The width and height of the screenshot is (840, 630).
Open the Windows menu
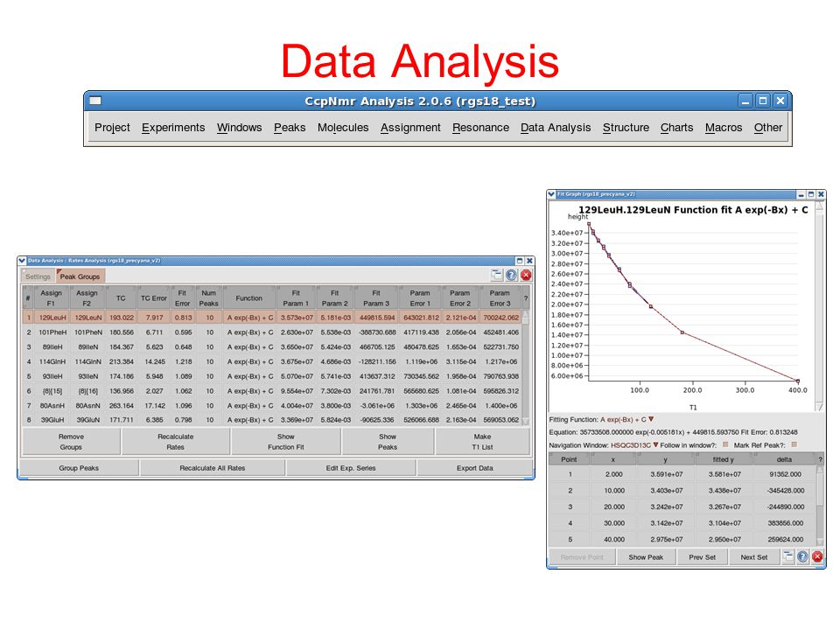coord(239,128)
